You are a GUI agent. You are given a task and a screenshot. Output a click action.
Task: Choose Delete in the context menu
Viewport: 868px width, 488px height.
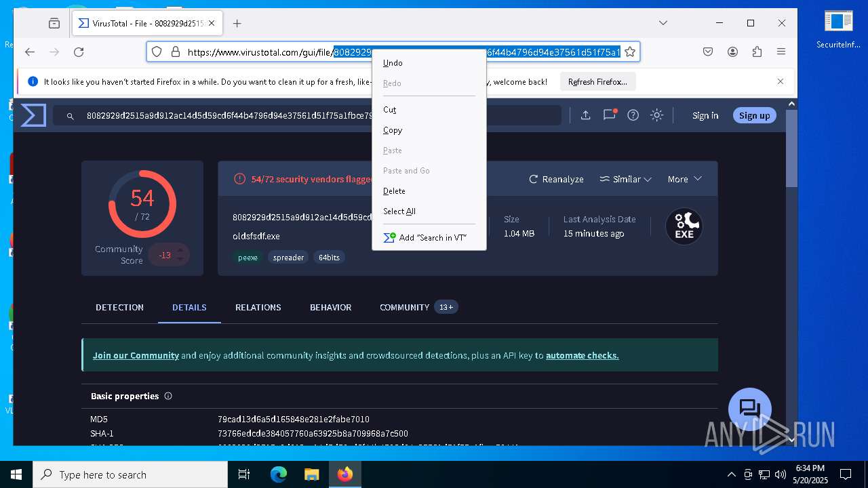click(429, 191)
